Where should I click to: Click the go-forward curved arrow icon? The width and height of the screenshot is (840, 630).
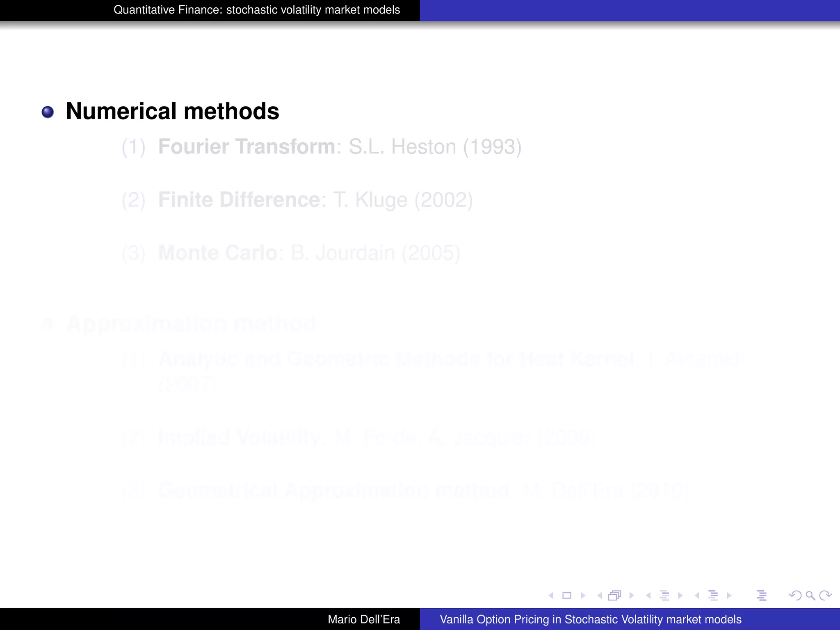(x=825, y=596)
